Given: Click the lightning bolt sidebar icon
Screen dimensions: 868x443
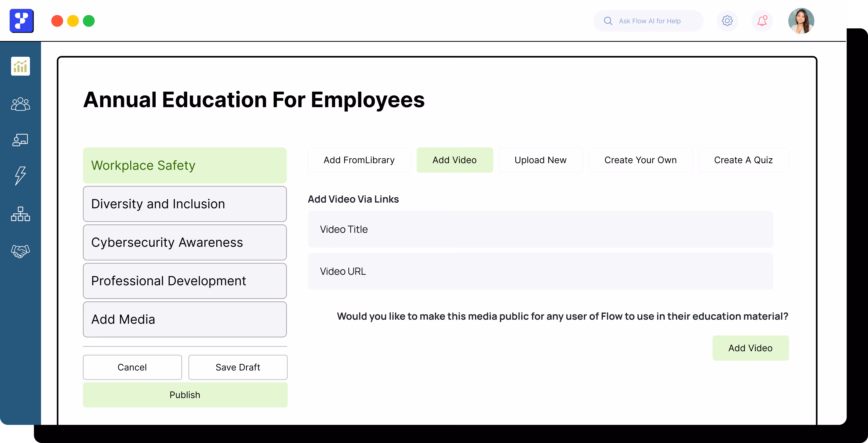Looking at the screenshot, I should pos(20,175).
